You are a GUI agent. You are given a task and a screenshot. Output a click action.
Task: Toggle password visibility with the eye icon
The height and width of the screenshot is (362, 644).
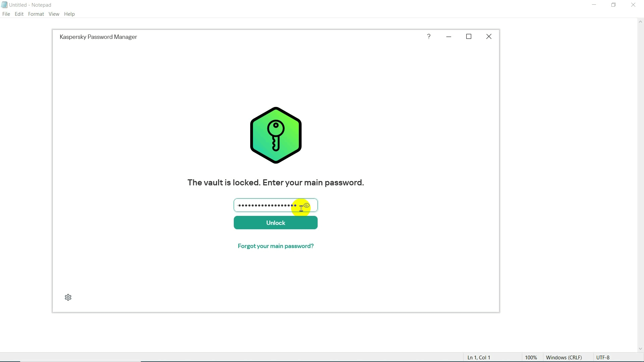click(x=307, y=205)
